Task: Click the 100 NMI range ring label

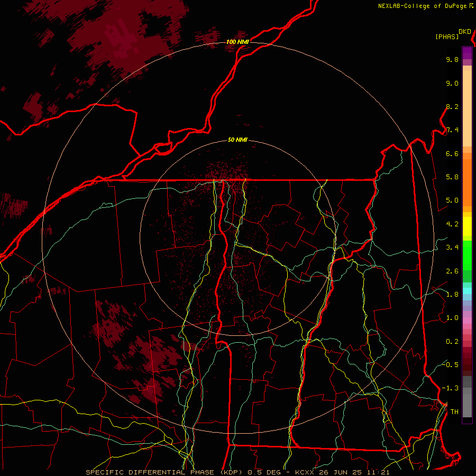Action: click(237, 42)
